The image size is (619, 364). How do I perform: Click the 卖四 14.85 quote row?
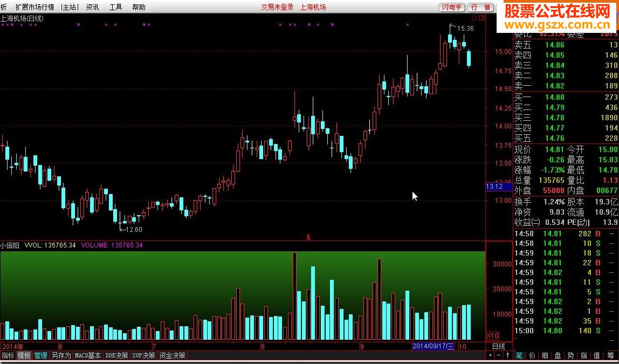click(566, 55)
